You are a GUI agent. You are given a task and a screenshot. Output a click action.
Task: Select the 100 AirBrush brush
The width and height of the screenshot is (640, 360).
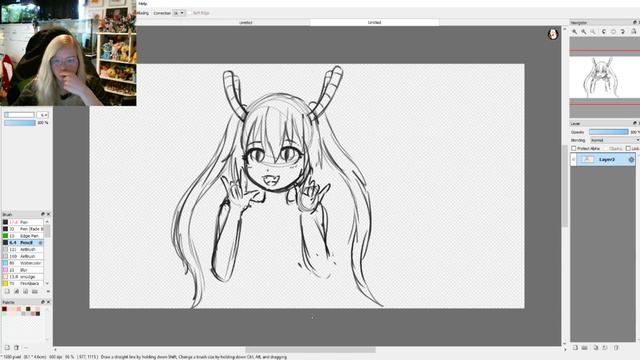(x=23, y=256)
